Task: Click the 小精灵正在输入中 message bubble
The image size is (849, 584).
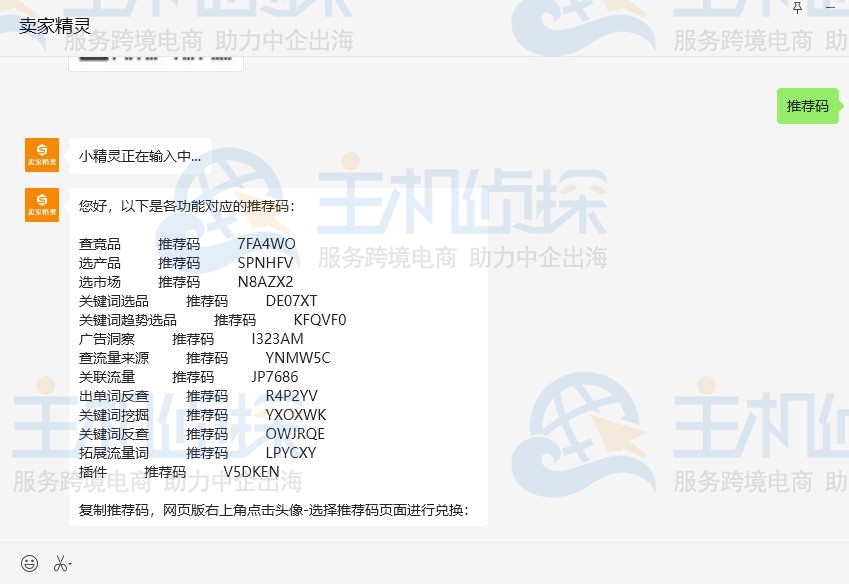Action: [140, 156]
